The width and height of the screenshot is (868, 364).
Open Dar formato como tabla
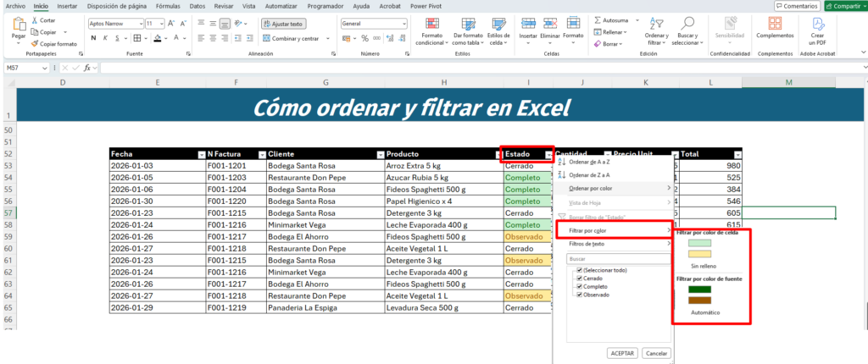point(468,31)
